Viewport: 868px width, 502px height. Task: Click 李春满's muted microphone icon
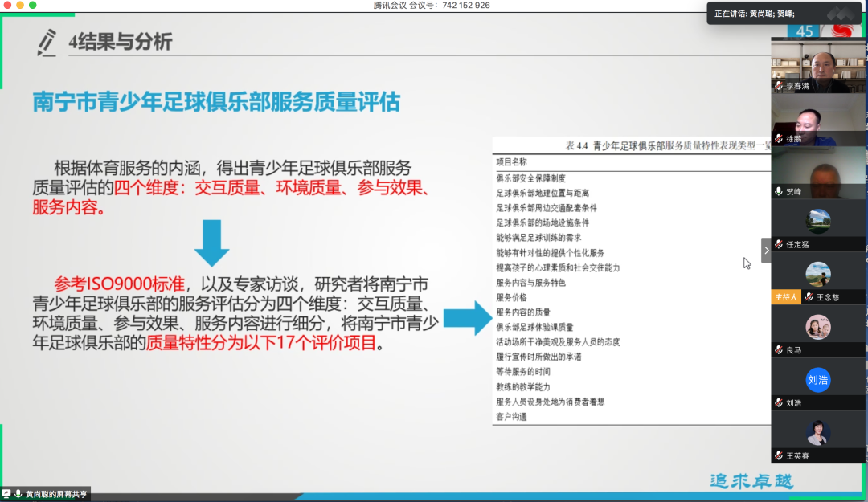coord(779,86)
